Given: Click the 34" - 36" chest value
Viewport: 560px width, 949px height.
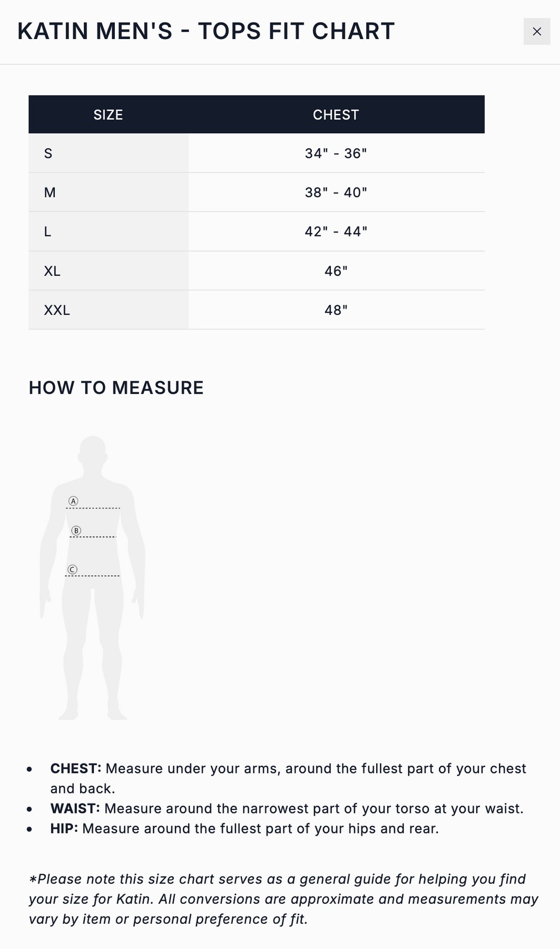Looking at the screenshot, I should (336, 153).
